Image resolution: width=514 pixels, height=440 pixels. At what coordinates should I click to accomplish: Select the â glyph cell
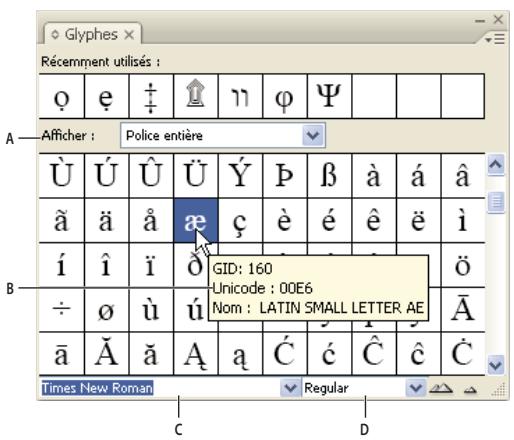pyautogui.click(x=463, y=176)
